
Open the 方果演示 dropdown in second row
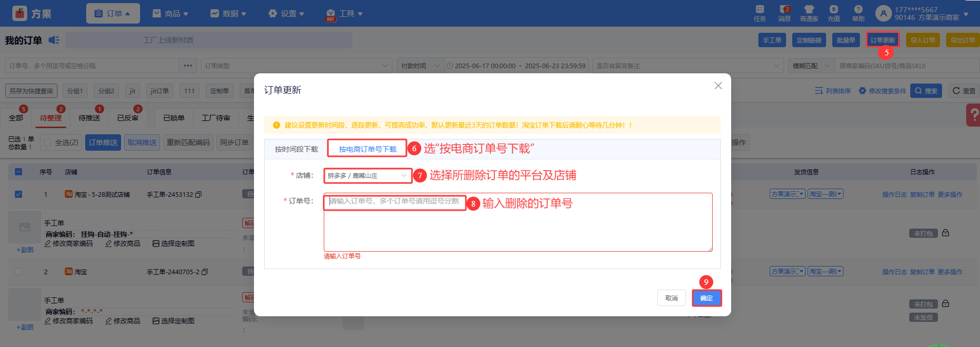click(787, 272)
